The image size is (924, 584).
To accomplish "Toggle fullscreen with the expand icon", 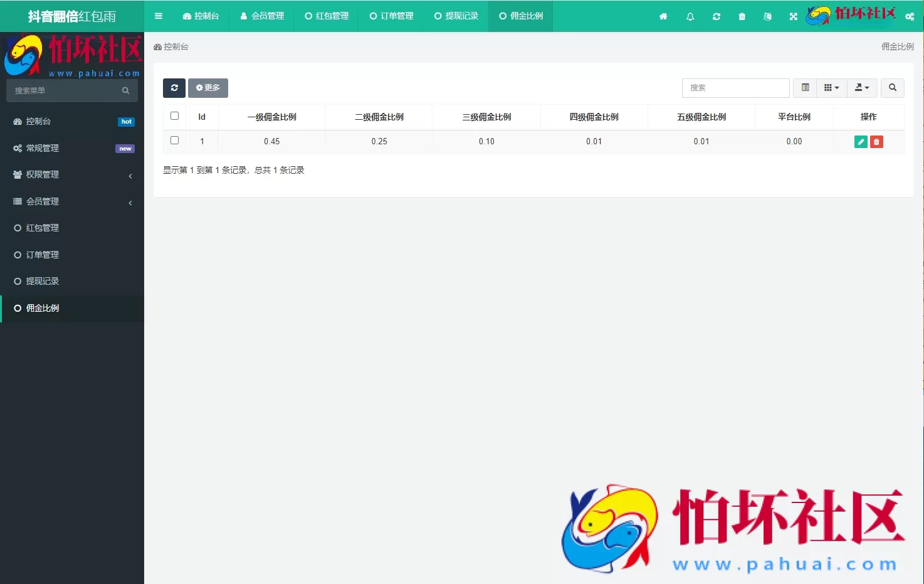I will click(x=794, y=16).
